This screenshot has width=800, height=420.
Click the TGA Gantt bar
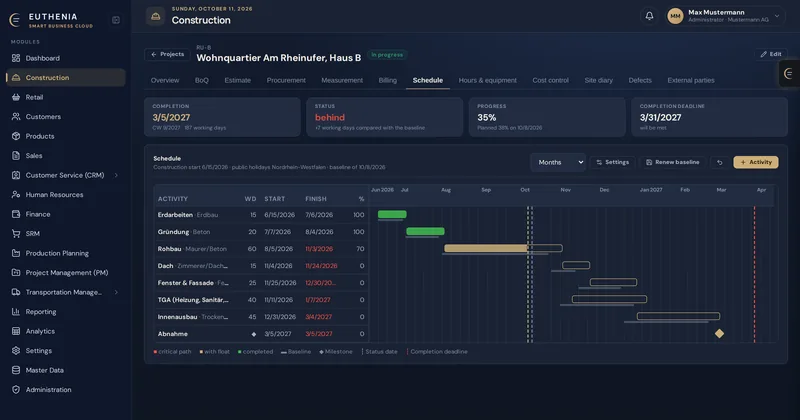click(x=609, y=299)
